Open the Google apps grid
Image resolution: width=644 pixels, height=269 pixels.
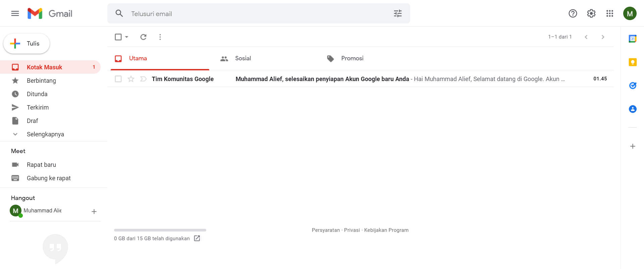(x=609, y=13)
